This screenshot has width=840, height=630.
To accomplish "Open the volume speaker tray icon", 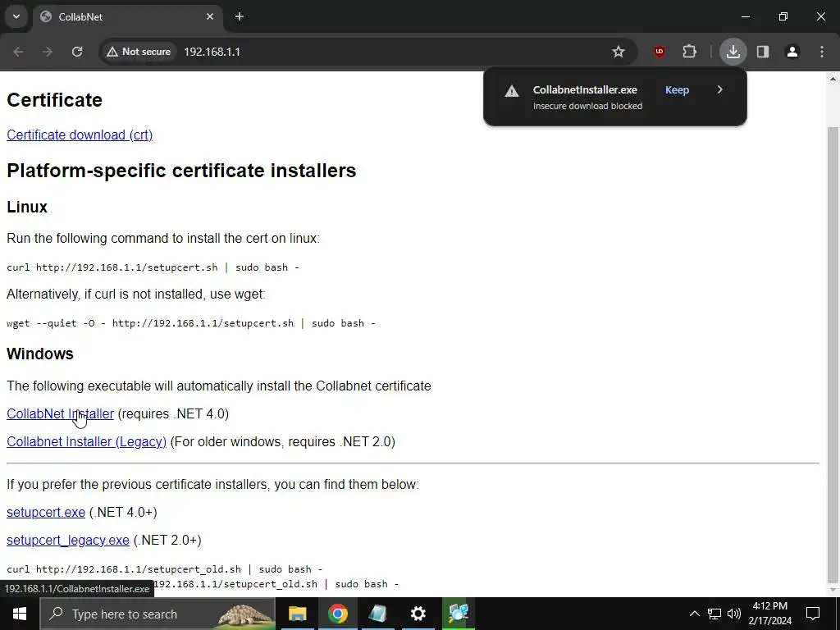I will point(734,614).
